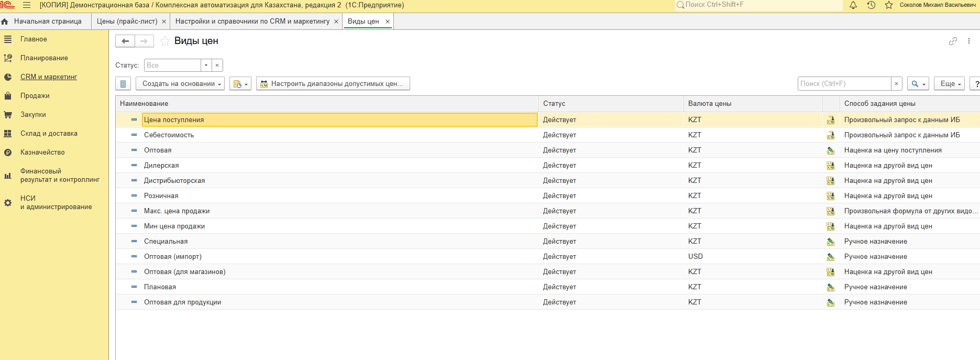Open the hamburger main menu

27,5
